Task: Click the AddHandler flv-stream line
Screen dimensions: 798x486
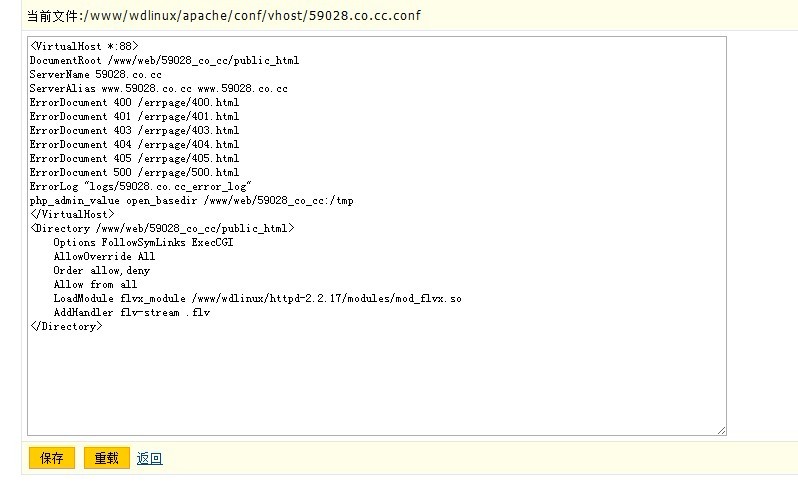Action: tap(131, 312)
